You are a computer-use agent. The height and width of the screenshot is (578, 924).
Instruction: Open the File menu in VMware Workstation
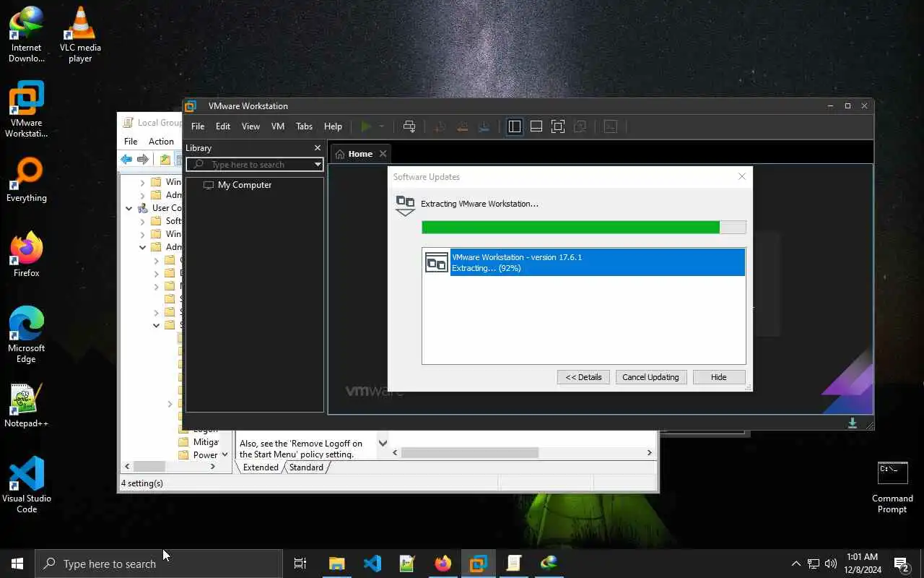tap(198, 126)
